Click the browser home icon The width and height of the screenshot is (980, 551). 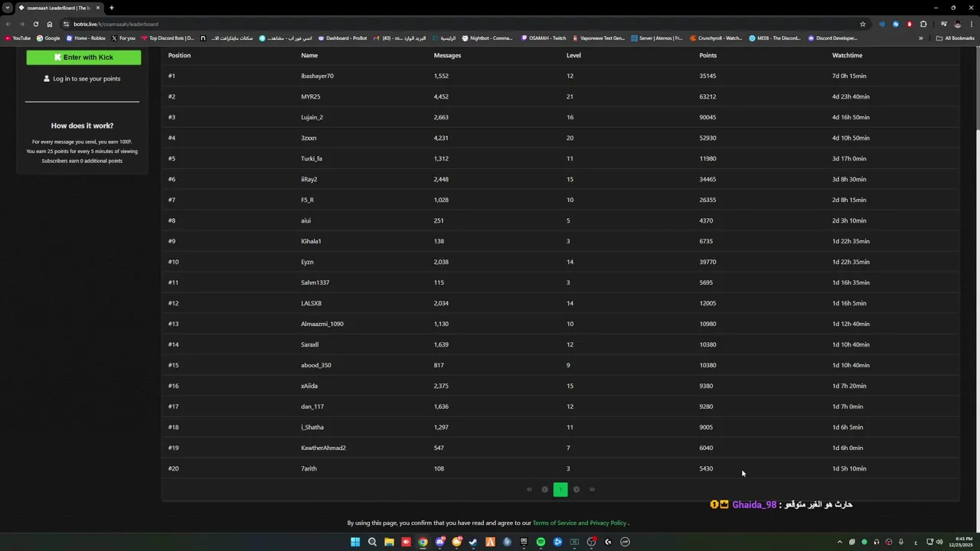[50, 24]
